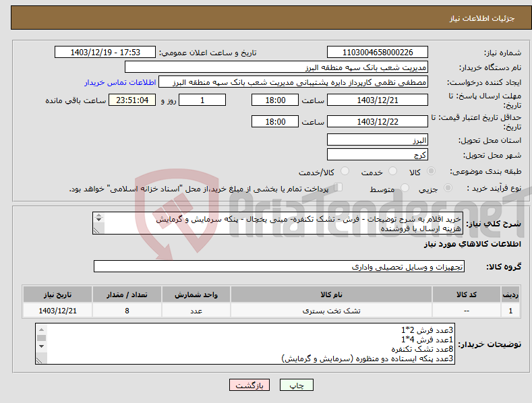Viewport: 532px width, 403px height.
Task: Click the price validity 18:00 time field
Action: [275, 121]
